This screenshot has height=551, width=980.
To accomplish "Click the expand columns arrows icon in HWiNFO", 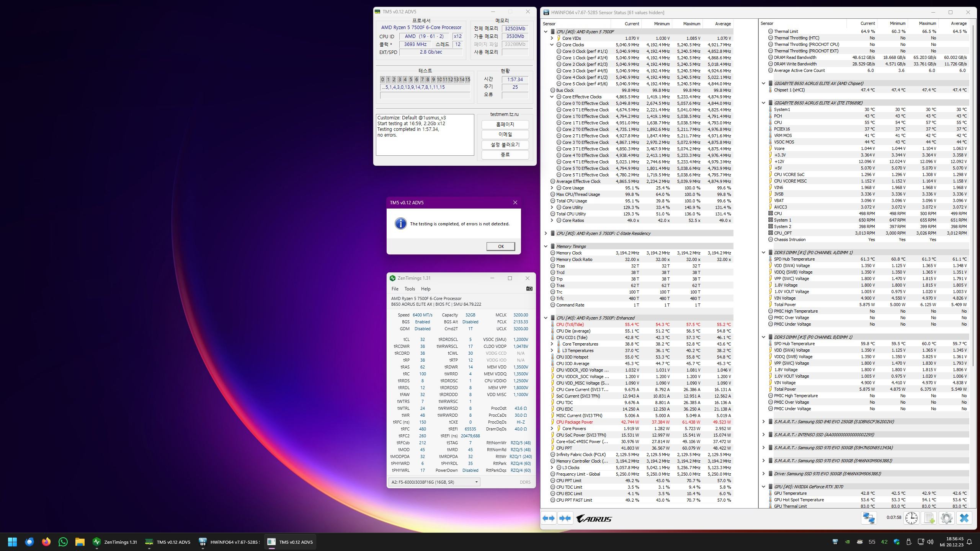I will [549, 518].
